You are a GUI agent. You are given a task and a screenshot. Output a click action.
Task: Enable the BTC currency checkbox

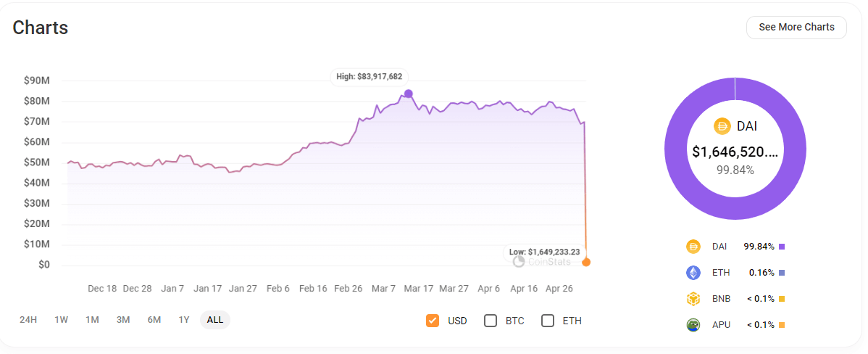[x=491, y=321]
